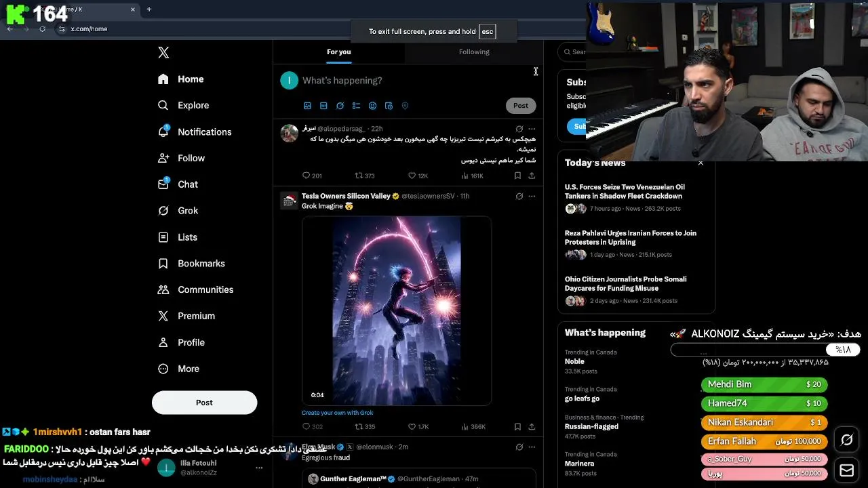This screenshot has width=868, height=488.
Task: Close the Today's News panel
Action: tap(701, 163)
